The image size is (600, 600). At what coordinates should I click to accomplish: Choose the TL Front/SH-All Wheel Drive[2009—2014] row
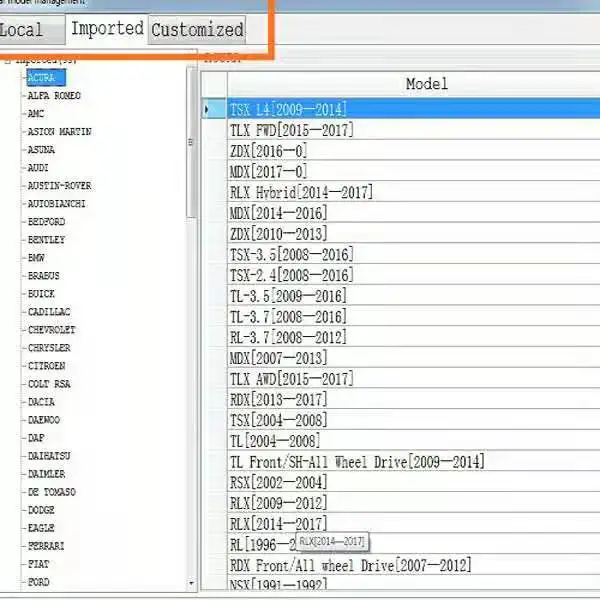(x=357, y=462)
